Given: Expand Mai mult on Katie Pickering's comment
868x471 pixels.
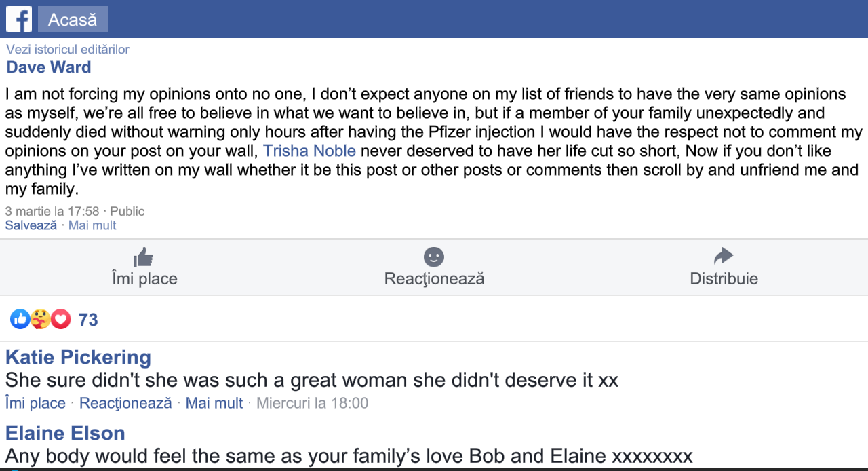Looking at the screenshot, I should [214, 403].
